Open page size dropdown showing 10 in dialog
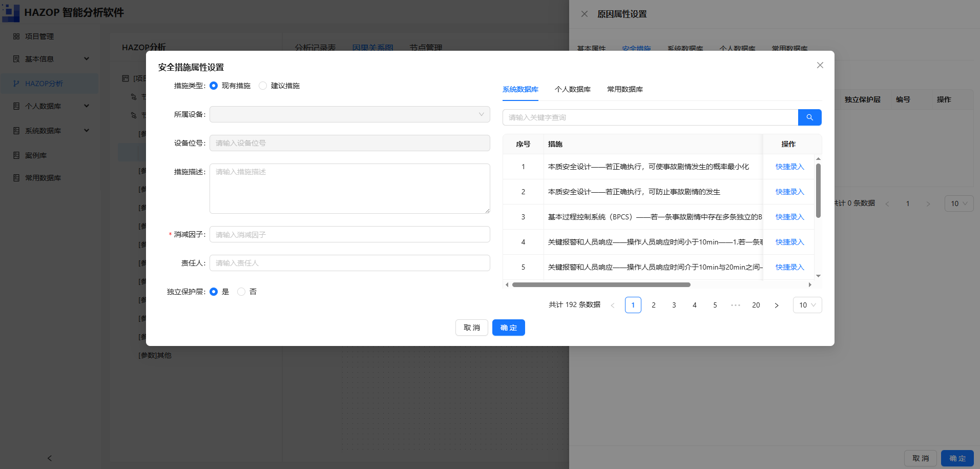 [x=807, y=305]
